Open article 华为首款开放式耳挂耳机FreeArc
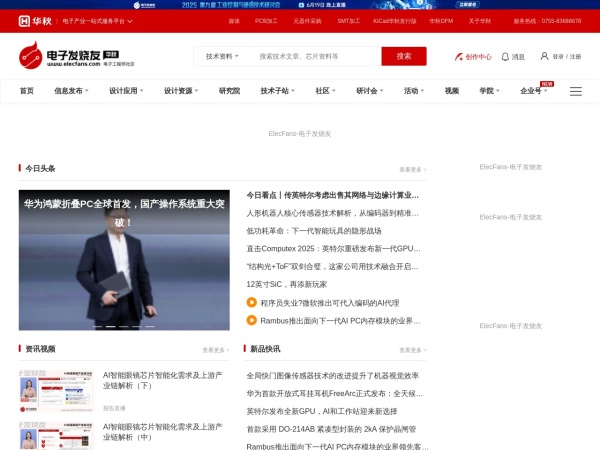This screenshot has height=450, width=600. click(x=335, y=393)
